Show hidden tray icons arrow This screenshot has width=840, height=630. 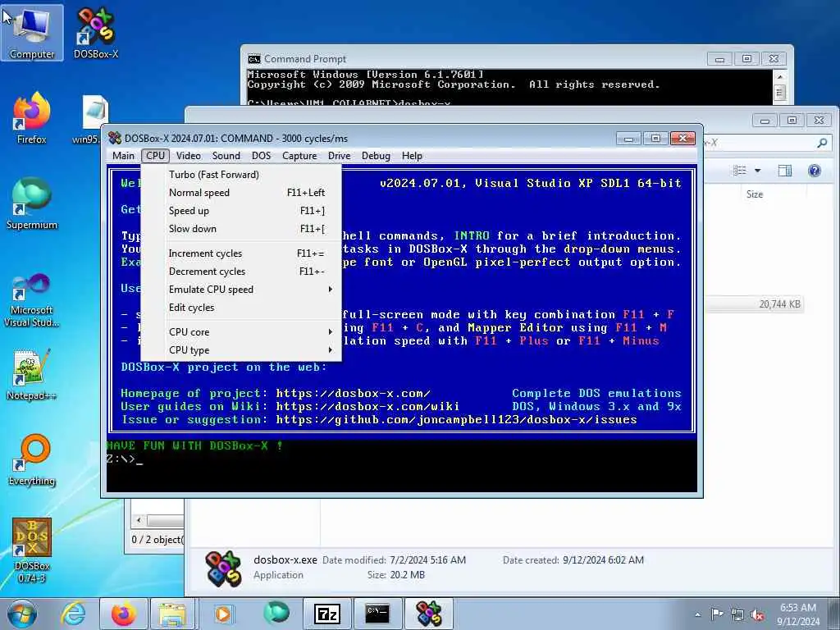pos(697,615)
